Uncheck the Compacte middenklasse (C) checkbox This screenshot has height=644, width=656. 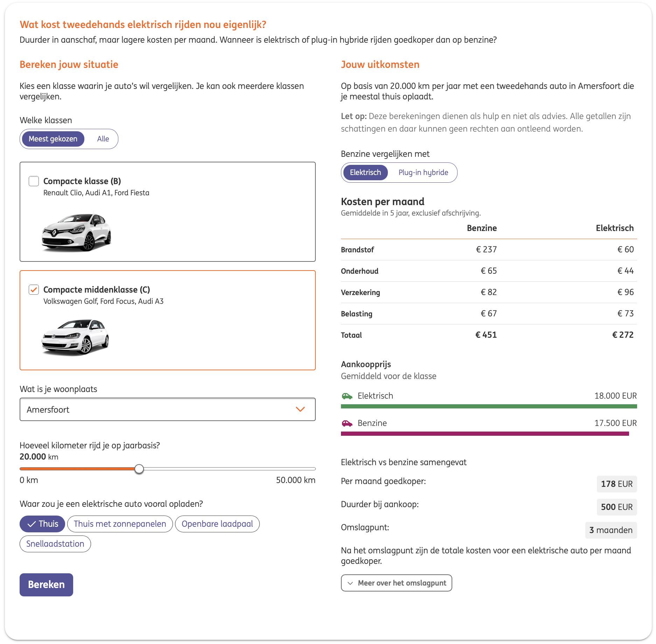tap(34, 289)
